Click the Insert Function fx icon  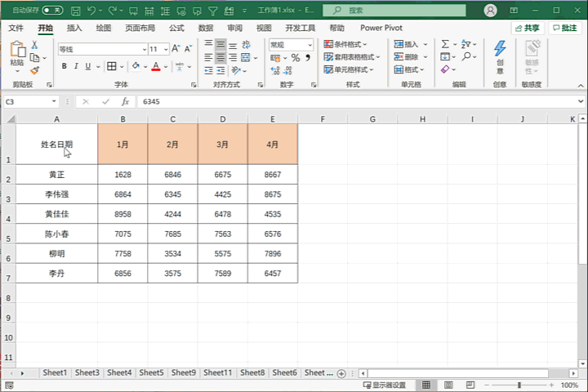pos(125,101)
